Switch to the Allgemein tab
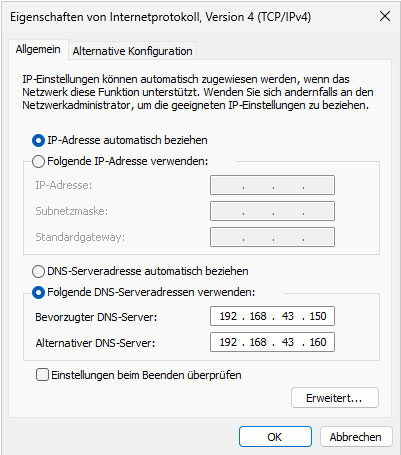Screen dimensions: 401x455 point(38,50)
